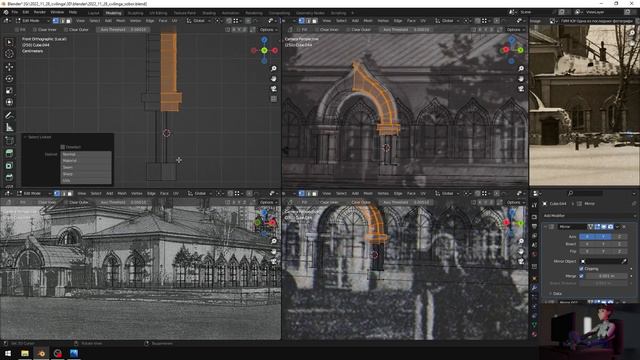Toggle Clipping checkbox in Mirror modifier
Image resolution: width=640 pixels, height=360 pixels.
click(x=581, y=269)
